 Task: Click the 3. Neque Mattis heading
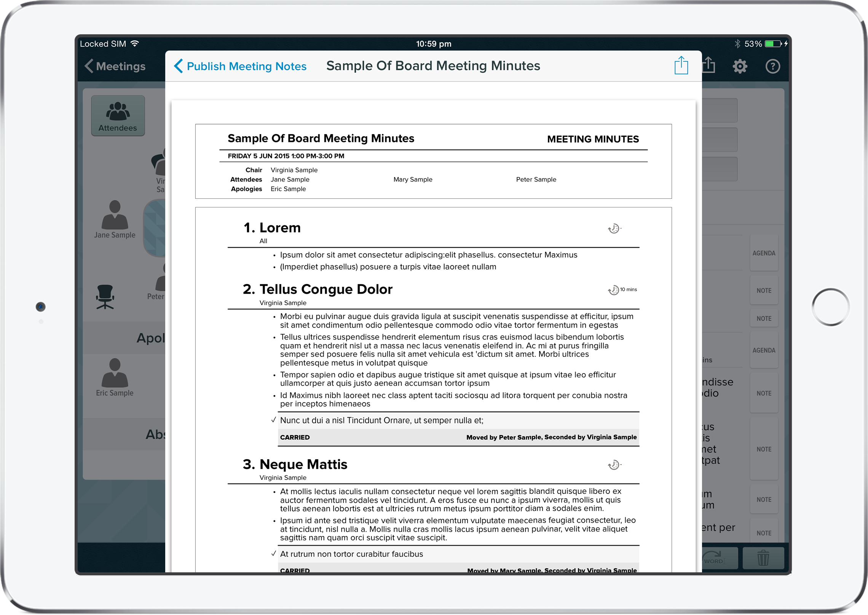(295, 465)
